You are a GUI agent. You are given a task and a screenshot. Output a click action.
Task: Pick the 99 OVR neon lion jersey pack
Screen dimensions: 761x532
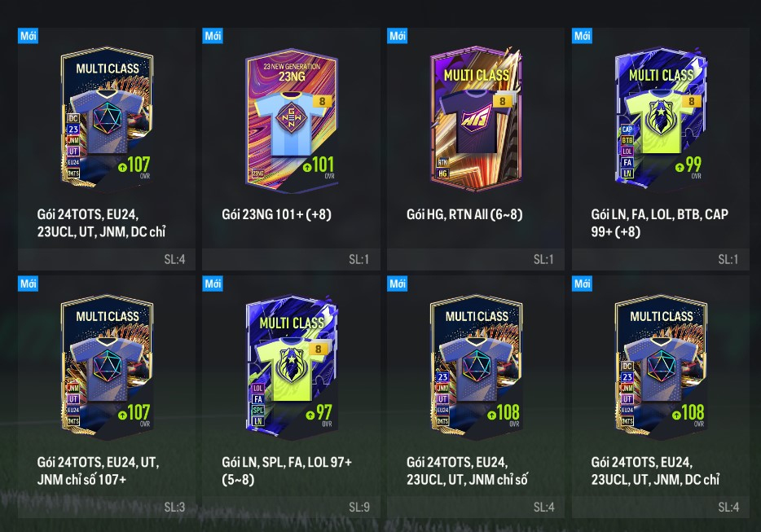[x=661, y=118]
